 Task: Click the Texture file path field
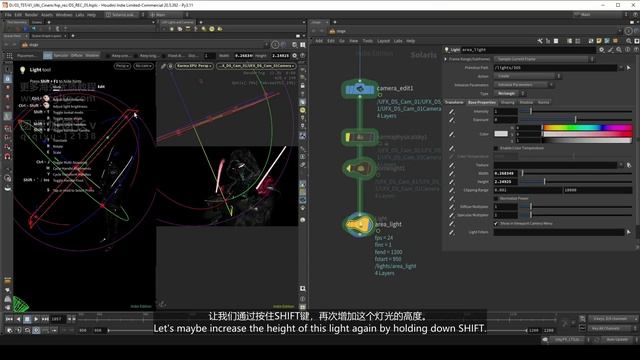coord(556,165)
